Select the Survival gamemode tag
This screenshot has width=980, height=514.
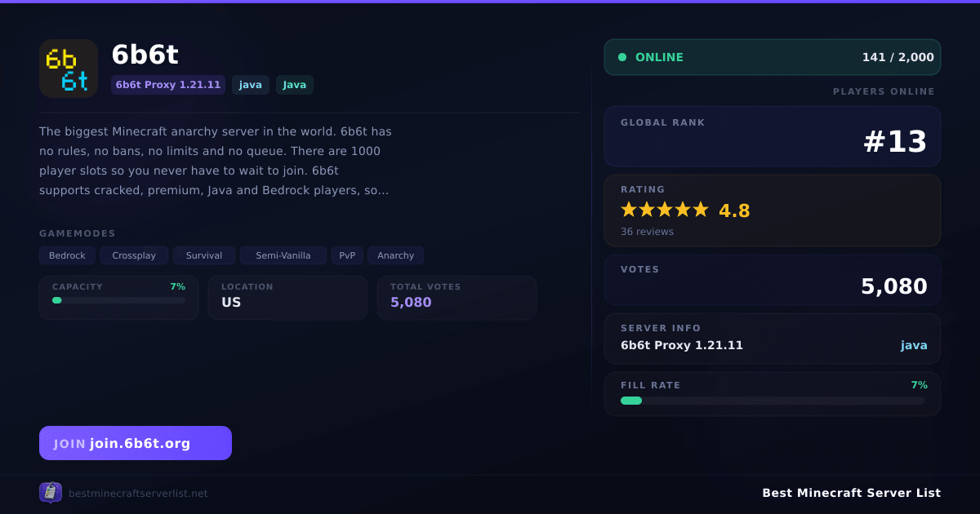click(204, 255)
